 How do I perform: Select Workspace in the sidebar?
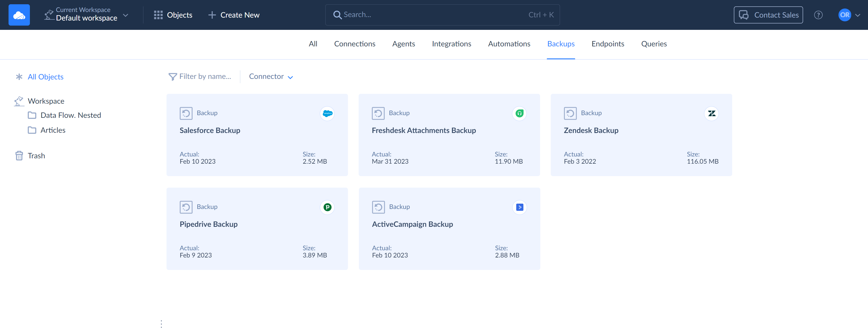coord(46,101)
